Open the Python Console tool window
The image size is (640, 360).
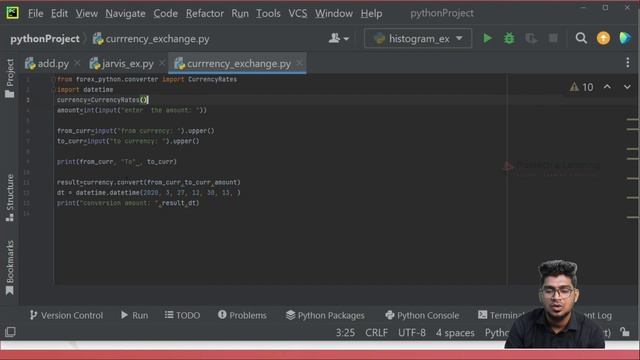pos(422,315)
